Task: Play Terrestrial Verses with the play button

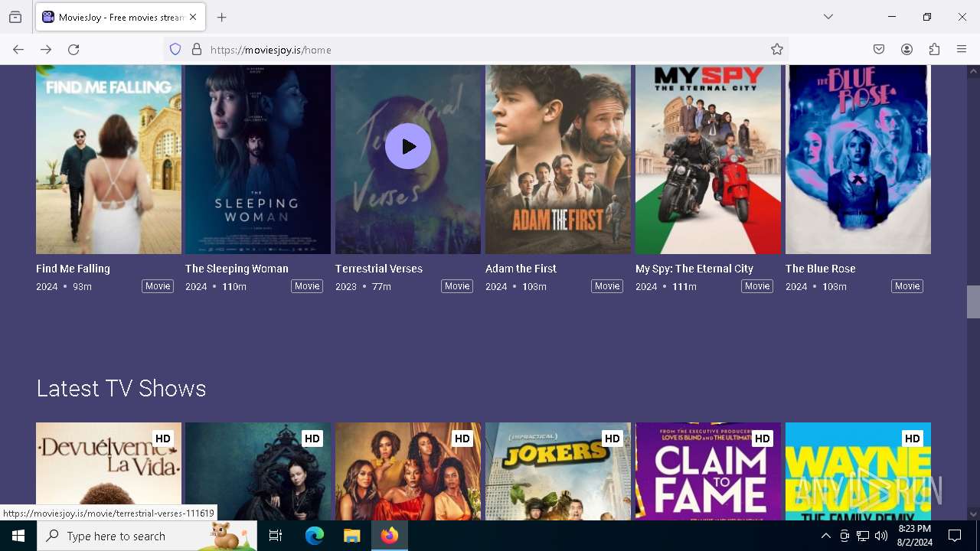Action: tap(408, 146)
